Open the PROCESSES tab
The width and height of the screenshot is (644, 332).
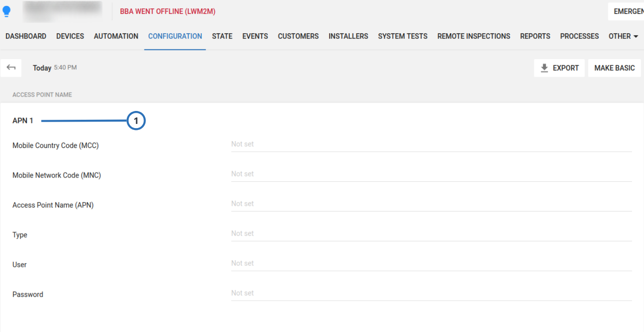[x=579, y=36]
